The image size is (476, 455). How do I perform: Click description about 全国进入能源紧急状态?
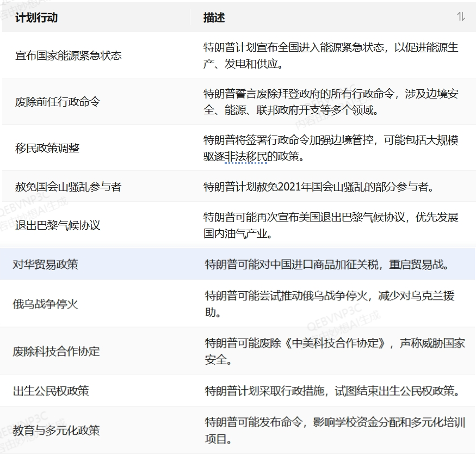331,56
